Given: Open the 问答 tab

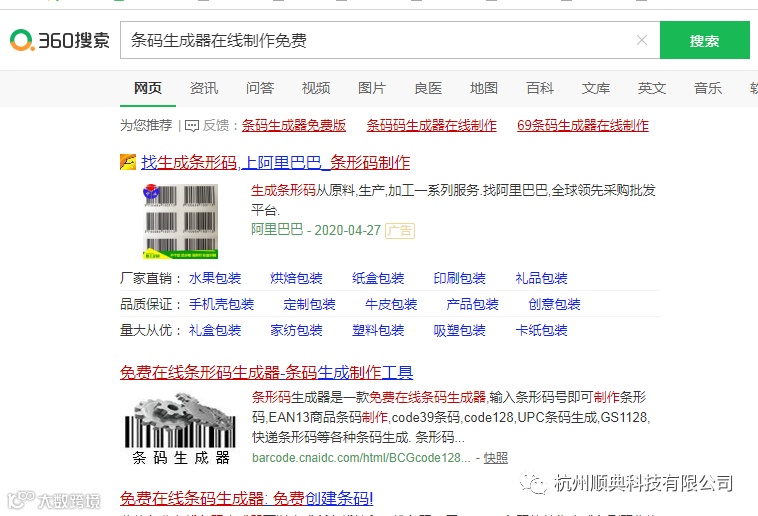Looking at the screenshot, I should 260,88.
